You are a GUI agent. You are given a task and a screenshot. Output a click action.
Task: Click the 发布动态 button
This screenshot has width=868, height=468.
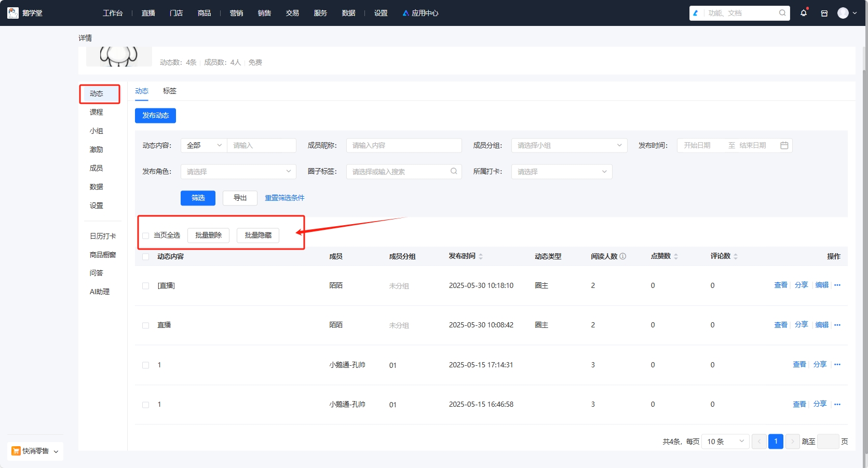coord(155,116)
